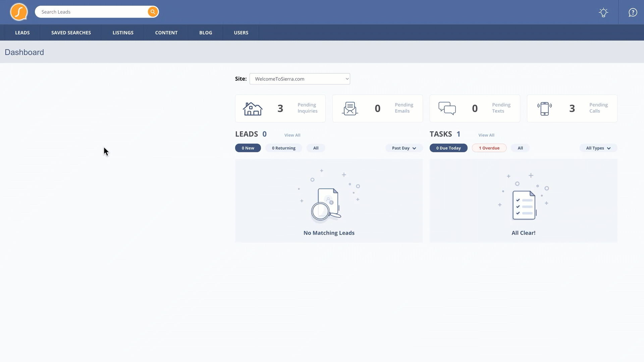Select the 0 Due Today filter
This screenshot has height=362, width=644.
point(448,148)
